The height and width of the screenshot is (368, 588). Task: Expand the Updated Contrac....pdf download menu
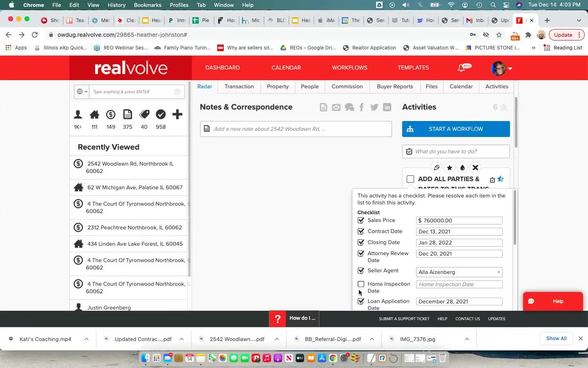(182, 339)
